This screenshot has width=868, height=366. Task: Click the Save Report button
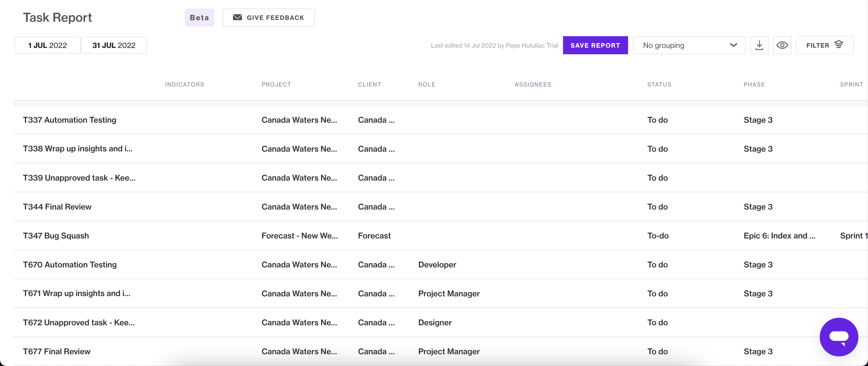(x=595, y=45)
